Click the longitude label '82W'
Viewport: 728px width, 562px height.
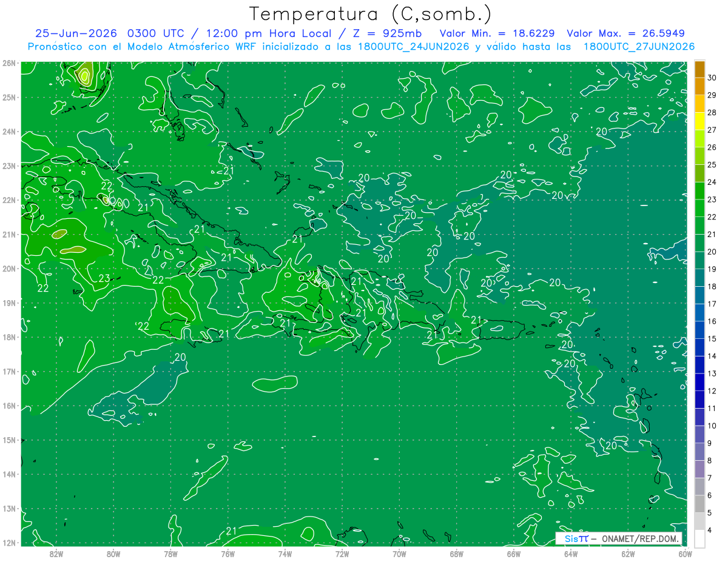click(x=56, y=554)
